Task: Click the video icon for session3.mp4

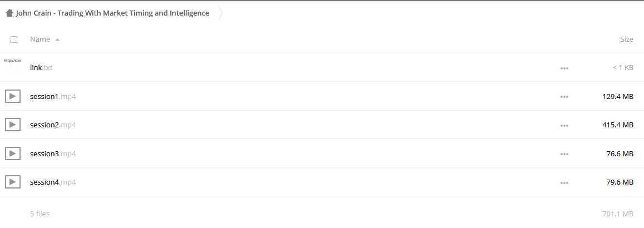Action: (x=13, y=153)
